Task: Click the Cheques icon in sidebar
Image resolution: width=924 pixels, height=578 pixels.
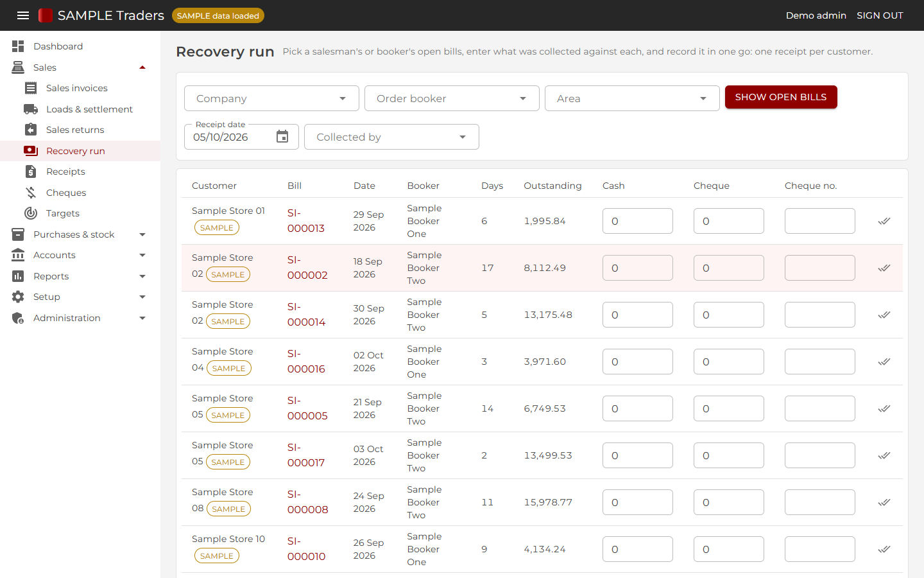Action: 31,193
